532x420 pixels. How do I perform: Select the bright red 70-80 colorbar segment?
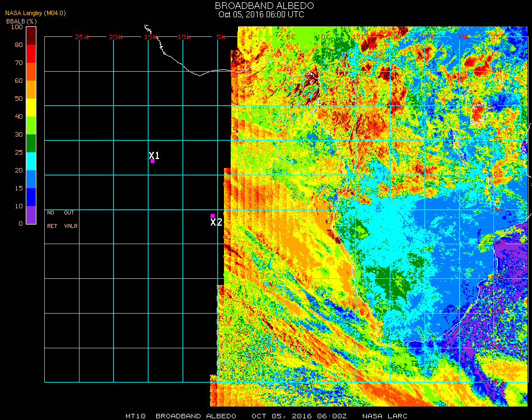tap(31, 54)
